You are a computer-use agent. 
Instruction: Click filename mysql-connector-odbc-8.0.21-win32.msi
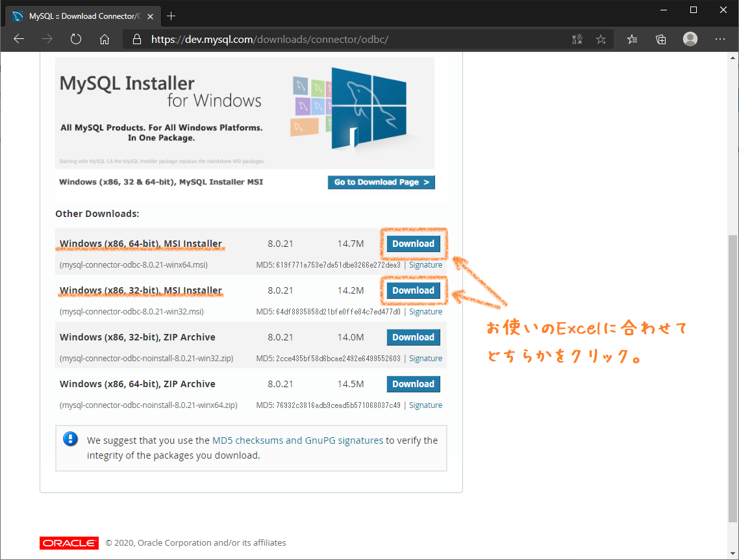[x=131, y=312]
